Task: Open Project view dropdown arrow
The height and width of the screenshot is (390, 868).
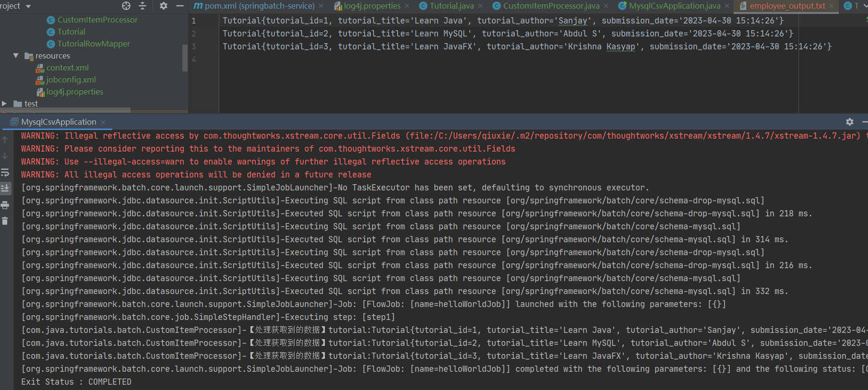Action: point(28,6)
